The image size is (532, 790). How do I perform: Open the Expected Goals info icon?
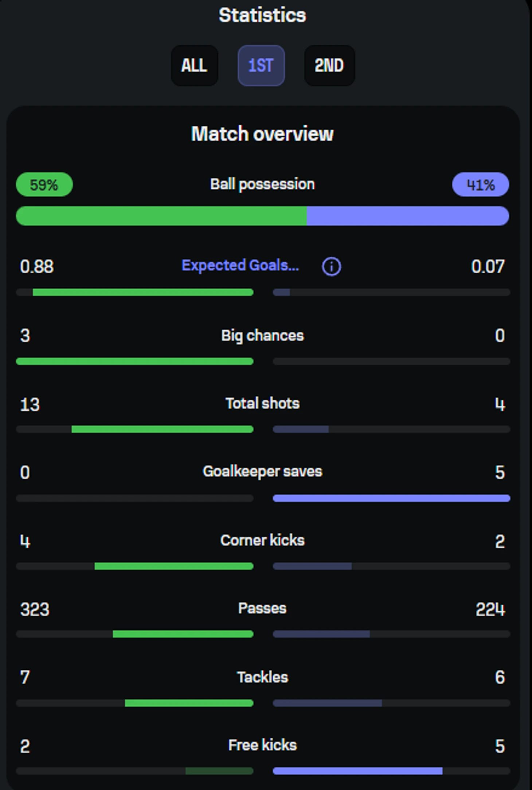331,266
